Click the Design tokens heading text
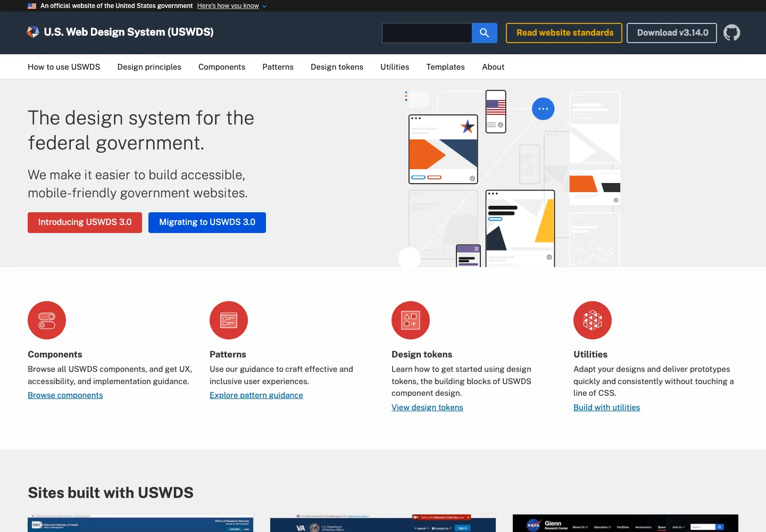Image resolution: width=766 pixels, height=532 pixels. point(422,354)
